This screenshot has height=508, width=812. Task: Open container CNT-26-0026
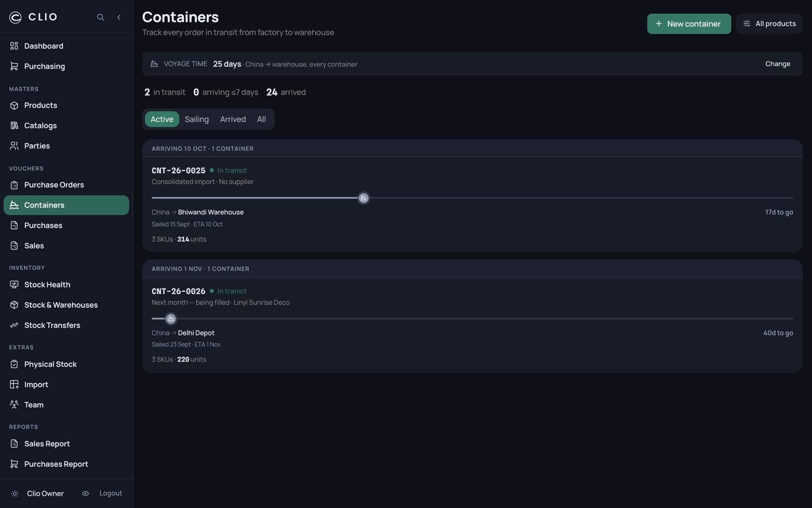[x=178, y=291]
